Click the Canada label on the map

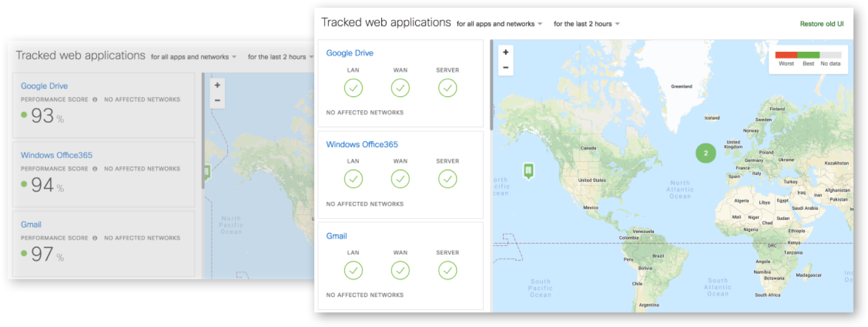(588, 148)
